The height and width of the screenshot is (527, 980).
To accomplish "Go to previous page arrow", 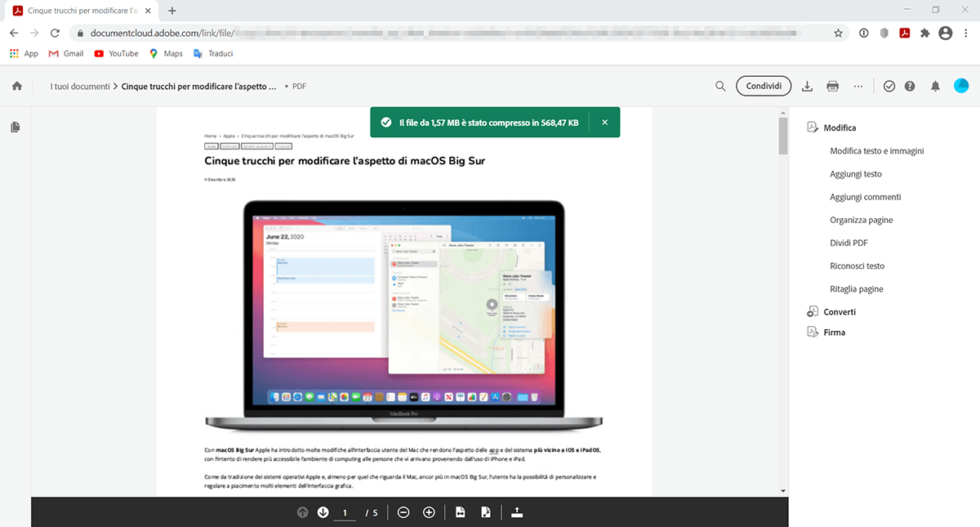I will (x=302, y=512).
